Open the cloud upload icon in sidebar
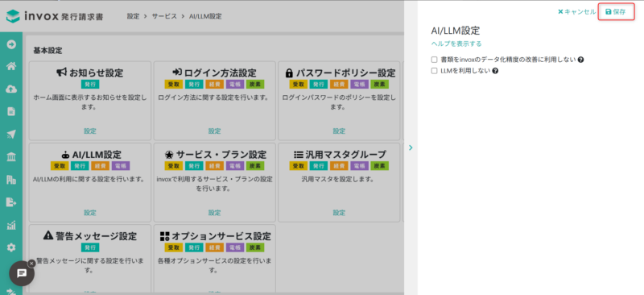This screenshot has height=295, width=644. point(11,89)
